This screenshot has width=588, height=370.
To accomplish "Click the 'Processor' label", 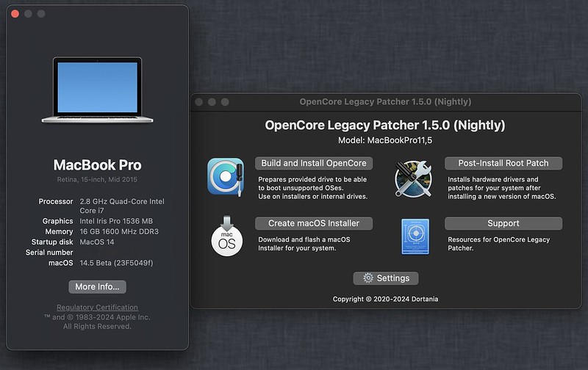I will pos(56,201).
